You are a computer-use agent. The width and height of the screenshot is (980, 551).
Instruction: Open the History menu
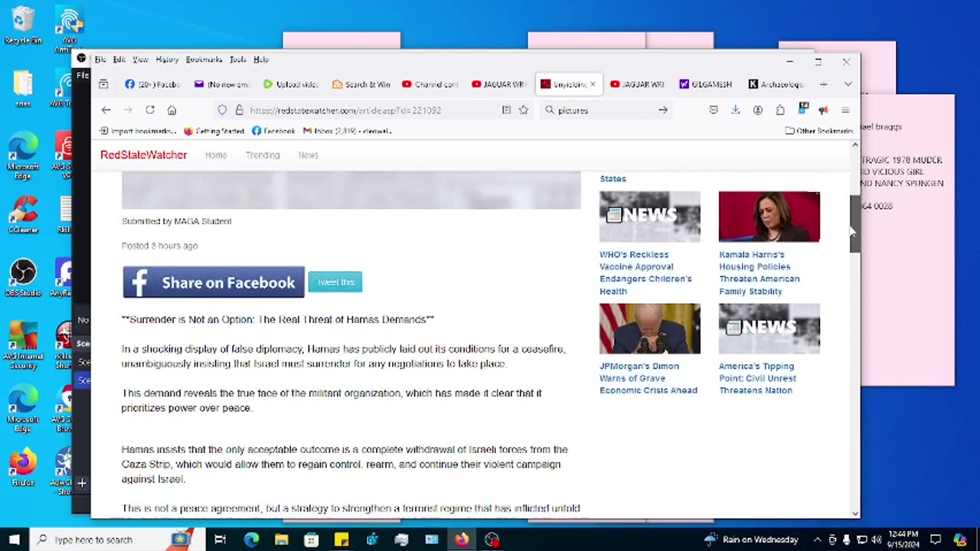tap(167, 60)
